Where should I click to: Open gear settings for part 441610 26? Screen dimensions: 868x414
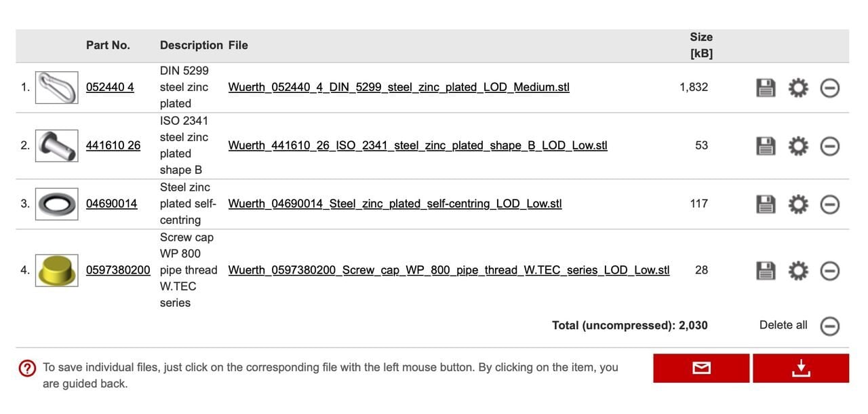(798, 146)
